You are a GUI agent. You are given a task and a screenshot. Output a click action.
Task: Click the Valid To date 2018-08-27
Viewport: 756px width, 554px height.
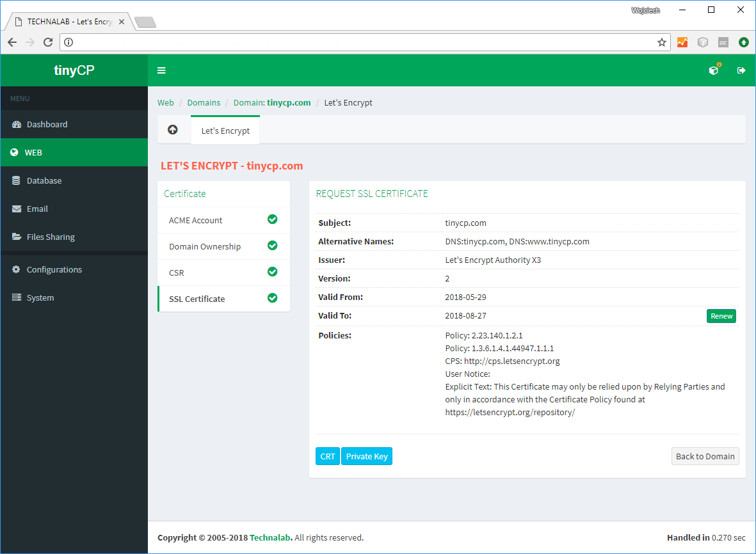465,315
